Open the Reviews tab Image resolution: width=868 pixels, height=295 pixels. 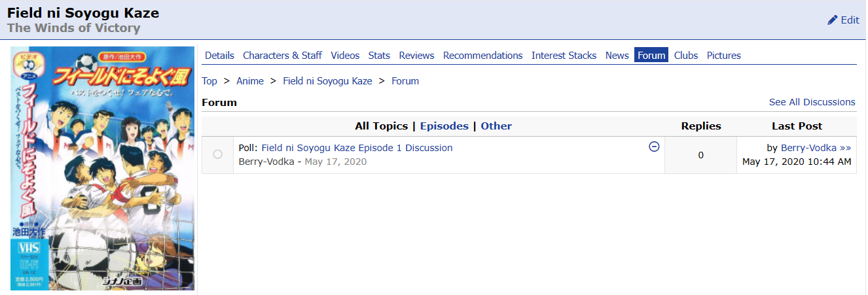[416, 56]
